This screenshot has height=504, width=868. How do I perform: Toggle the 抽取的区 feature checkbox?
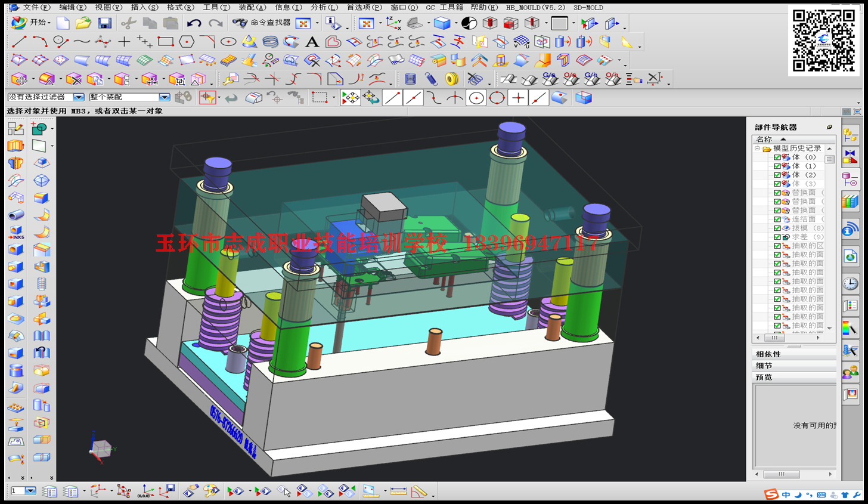click(x=777, y=246)
